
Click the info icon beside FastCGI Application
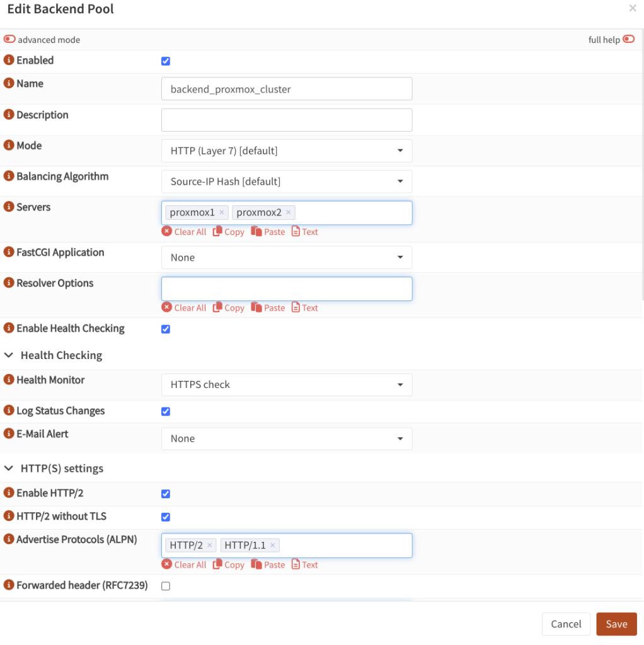coord(8,252)
